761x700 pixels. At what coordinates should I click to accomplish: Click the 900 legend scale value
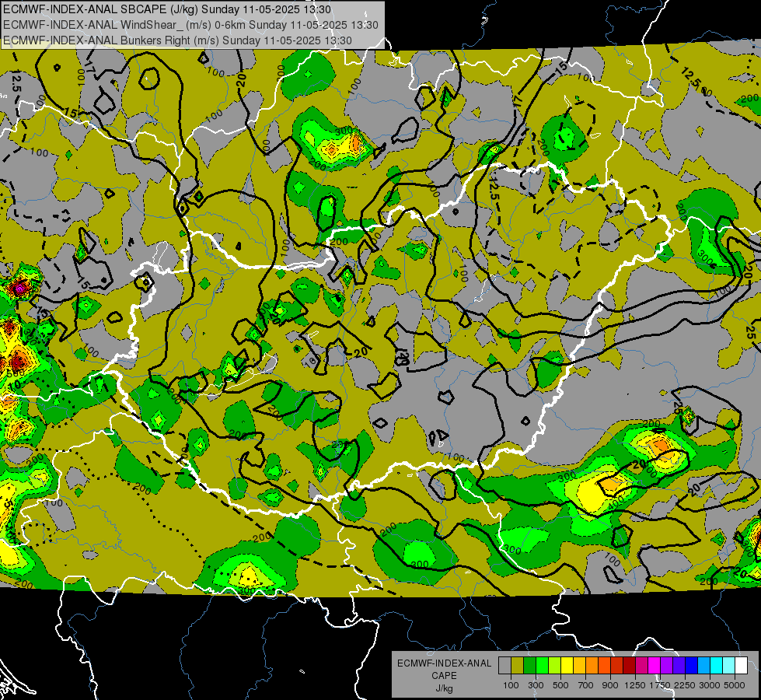[x=610, y=685]
